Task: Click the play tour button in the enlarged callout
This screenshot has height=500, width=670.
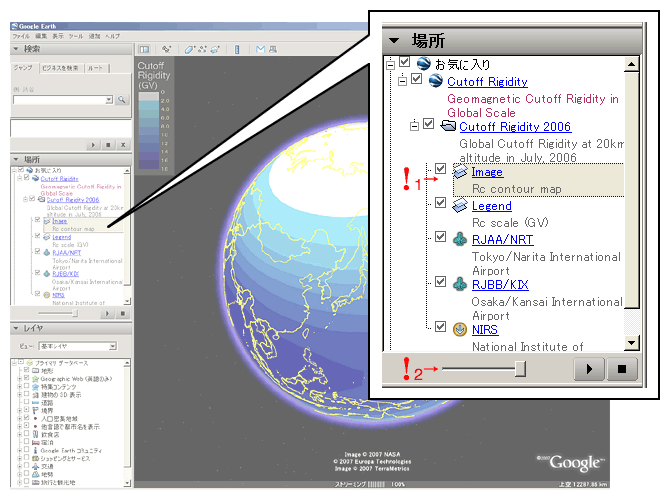Action: click(589, 369)
